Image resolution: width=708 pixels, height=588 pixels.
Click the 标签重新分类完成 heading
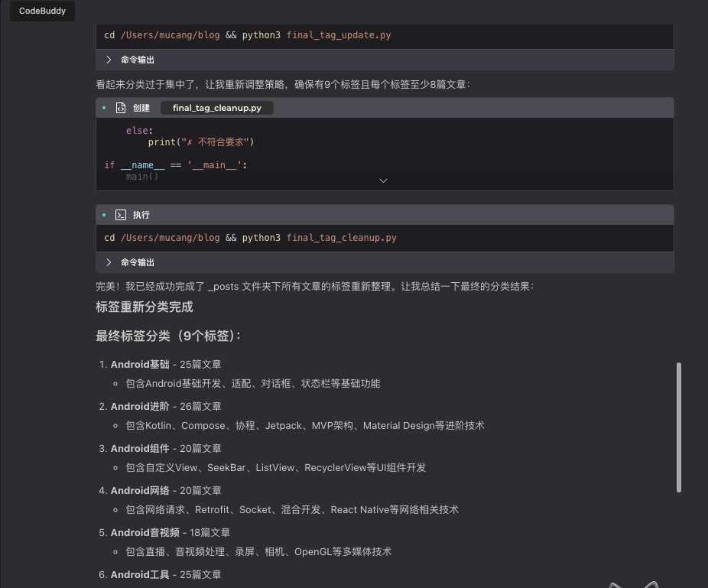pyautogui.click(x=145, y=307)
